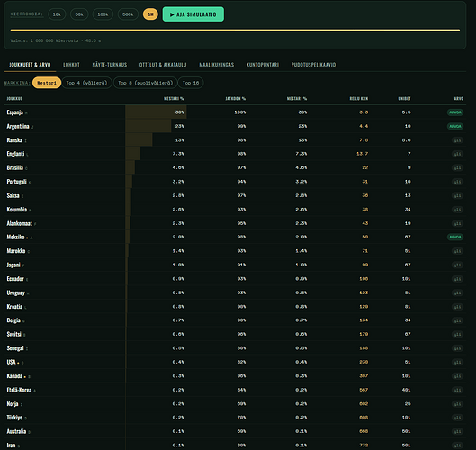Run the simulation with AJA SIMULAATIO button

193,14
